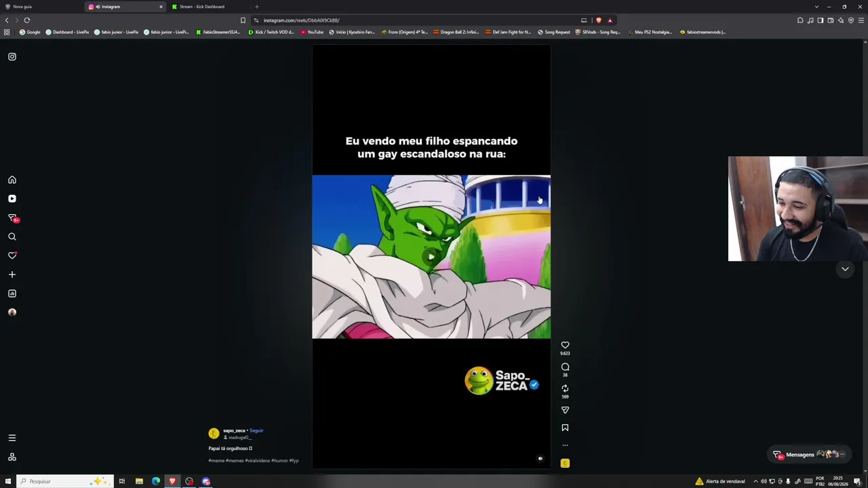Click the #viralvideos hashtag
868x488 pixels.
(x=258, y=461)
